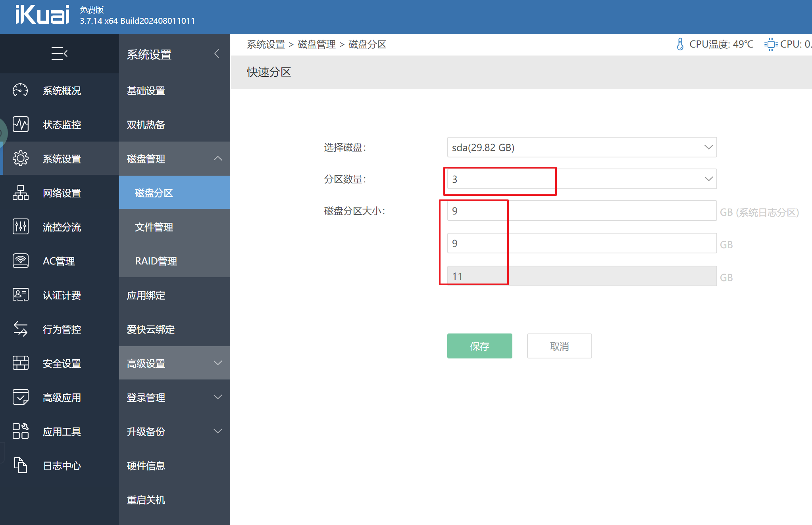Select the RAID管理 submenu item
Screen dimensions: 812x525
tap(175, 261)
